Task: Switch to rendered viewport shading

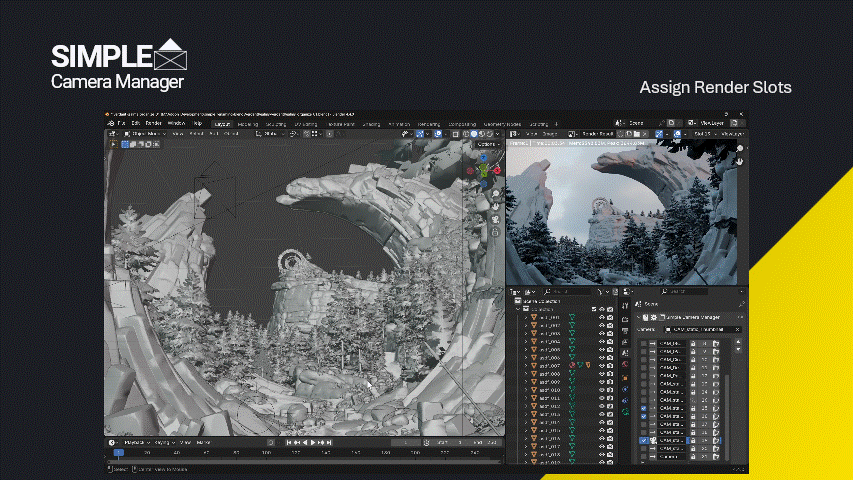Action: [489, 134]
